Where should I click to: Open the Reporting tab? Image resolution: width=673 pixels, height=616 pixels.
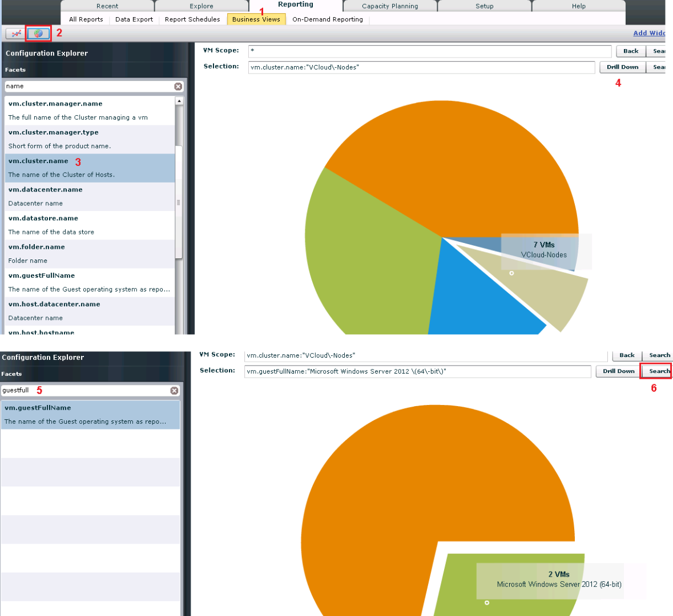[x=296, y=5]
